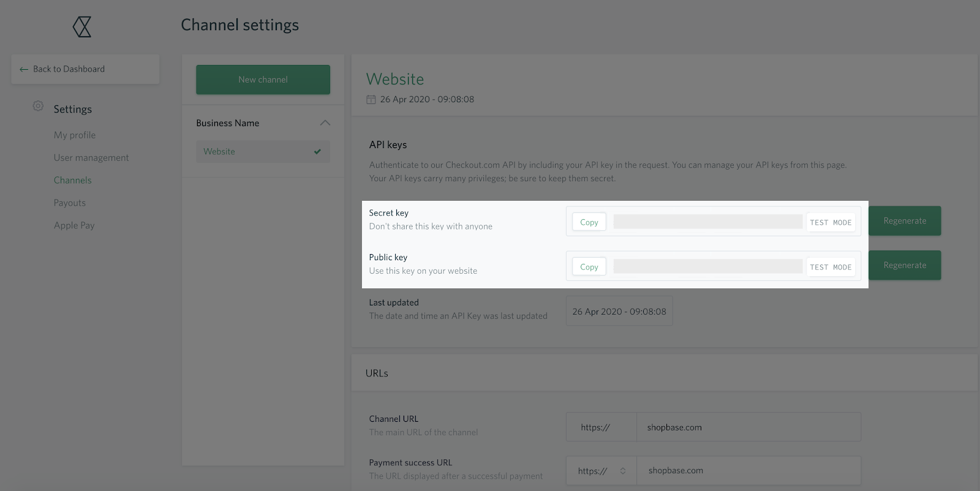Screen dimensions: 980x491
Task: Click the calendar icon under Website heading
Action: [x=371, y=99]
